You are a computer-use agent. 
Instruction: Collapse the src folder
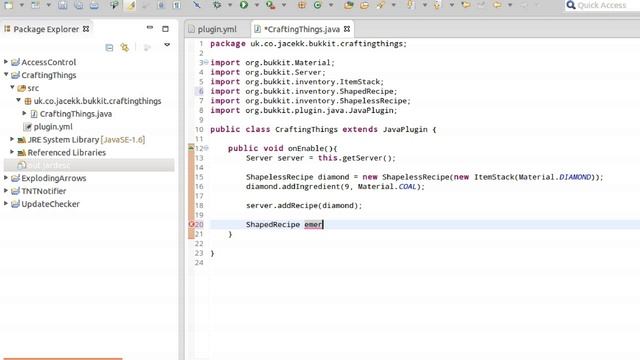[12, 87]
